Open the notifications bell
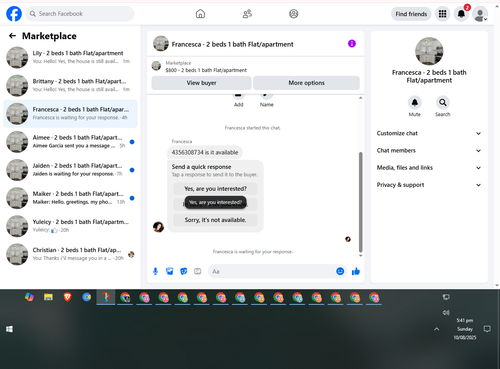500x369 pixels. (461, 14)
